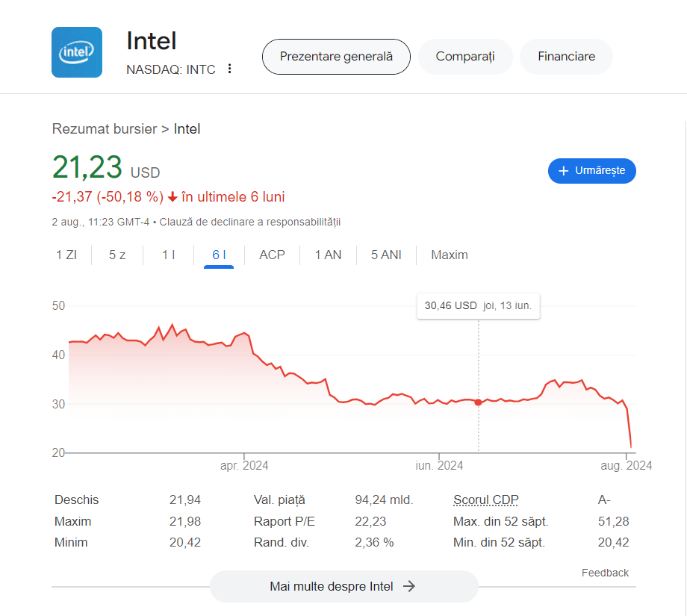The height and width of the screenshot is (616, 687).
Task: Switch to the Comparați tab
Action: coord(465,57)
